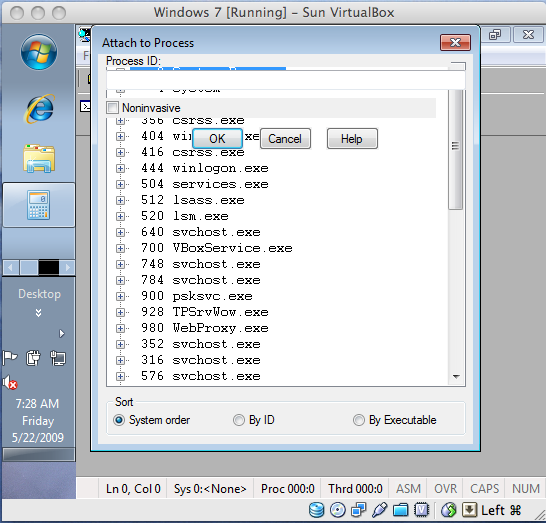Expand the 512 lsass.exe node
Screen dimensions: 546x523
click(x=120, y=200)
